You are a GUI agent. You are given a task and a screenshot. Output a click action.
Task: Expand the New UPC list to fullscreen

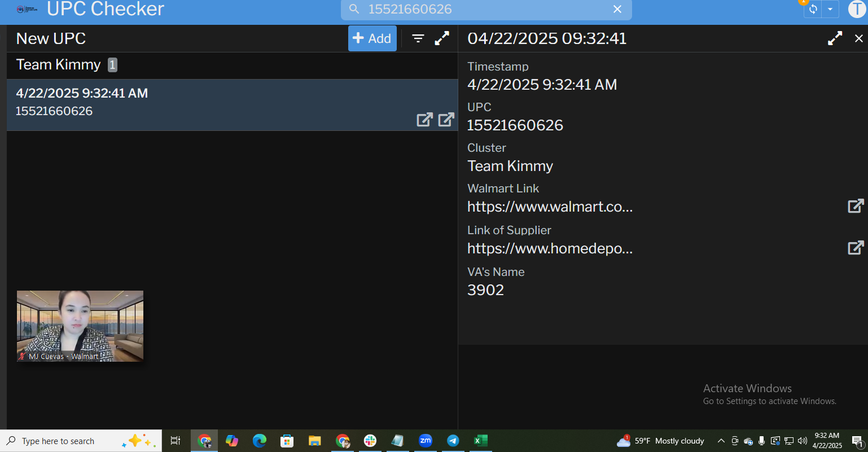(x=442, y=38)
